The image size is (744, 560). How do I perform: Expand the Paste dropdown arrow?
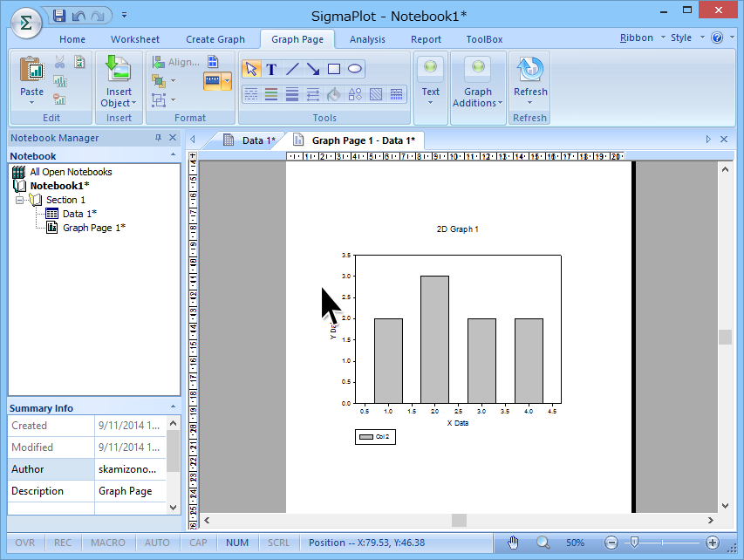click(31, 103)
